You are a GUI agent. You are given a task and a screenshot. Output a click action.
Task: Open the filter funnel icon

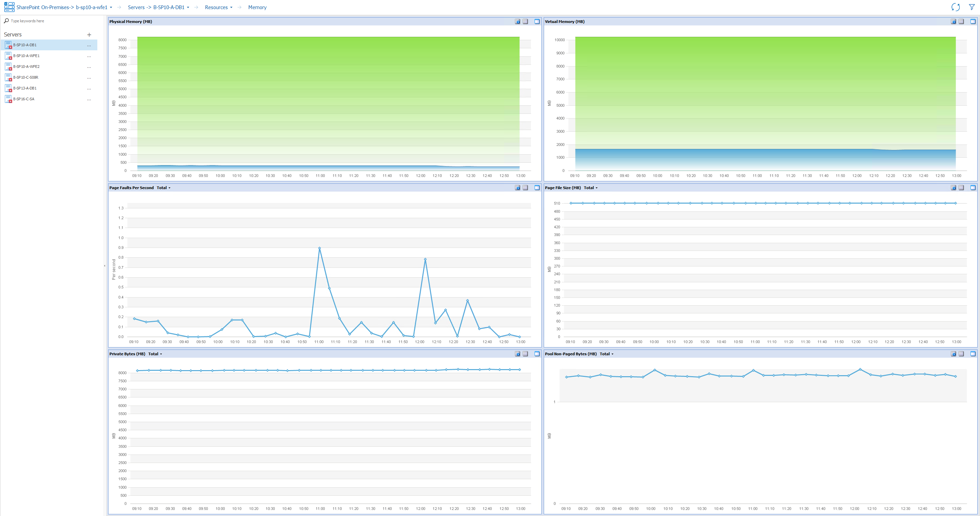click(x=972, y=7)
